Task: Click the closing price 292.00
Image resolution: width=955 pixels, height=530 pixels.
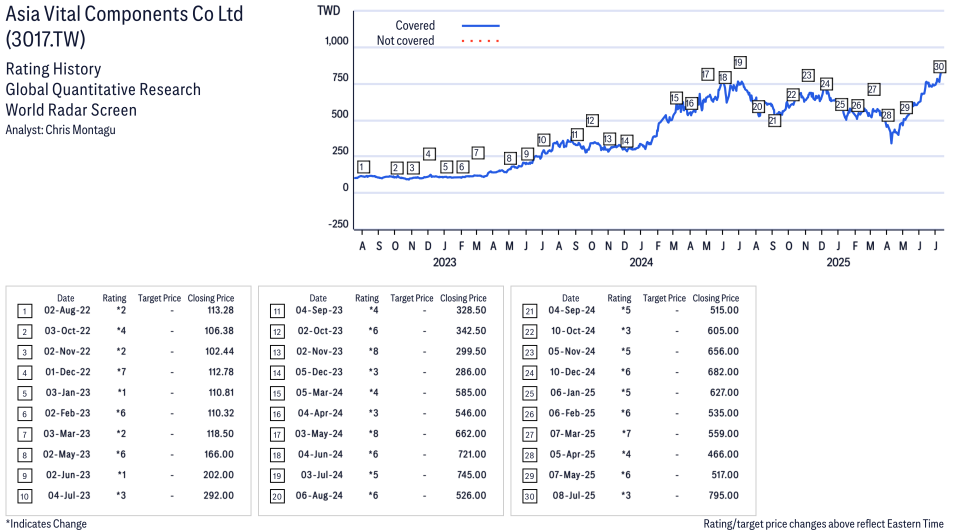Action: click(x=219, y=495)
